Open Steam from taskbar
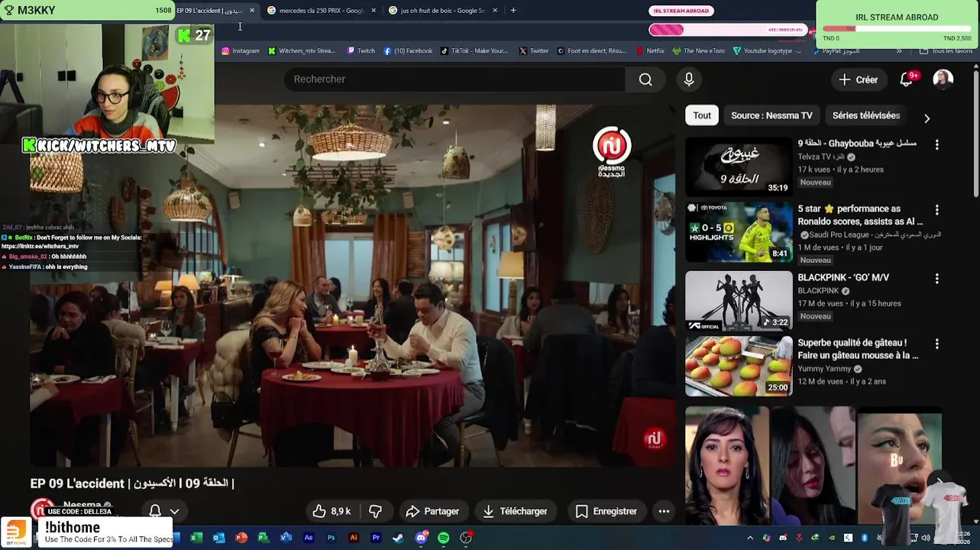 398,538
